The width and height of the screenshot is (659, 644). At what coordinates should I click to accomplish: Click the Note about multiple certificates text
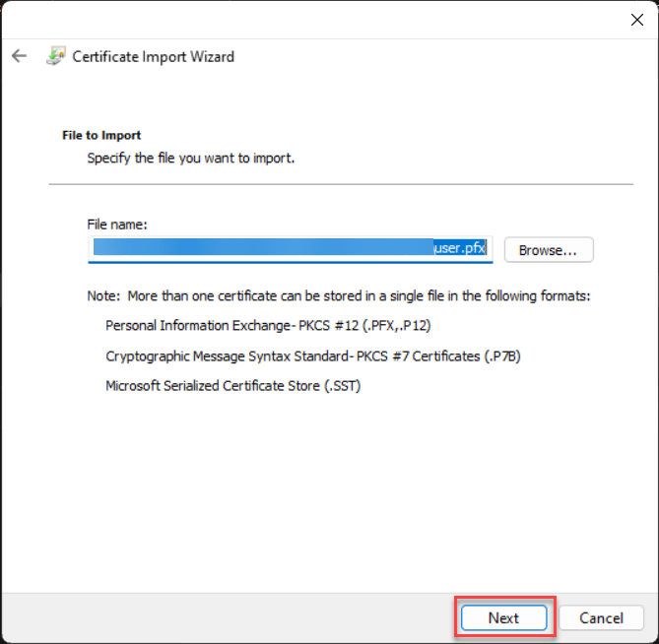[x=338, y=296]
